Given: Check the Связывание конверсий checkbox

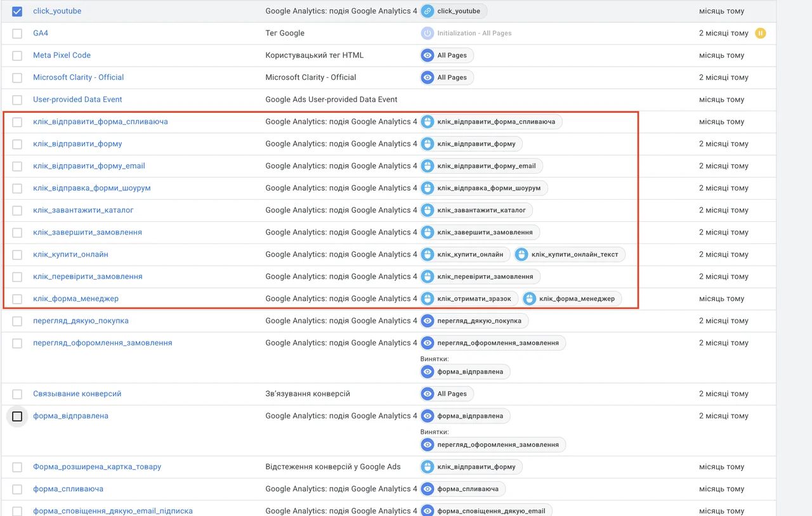Looking at the screenshot, I should [17, 394].
